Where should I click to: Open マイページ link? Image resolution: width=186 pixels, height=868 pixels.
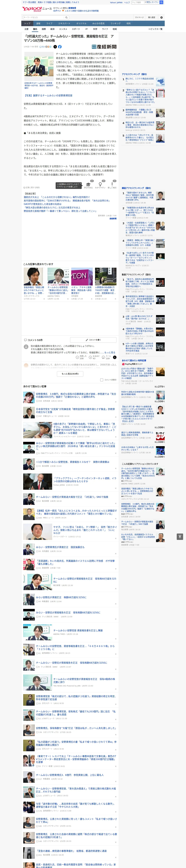click(139, 18)
